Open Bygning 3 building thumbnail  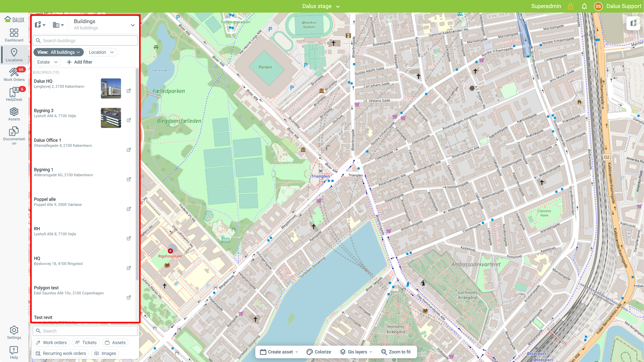(x=111, y=118)
